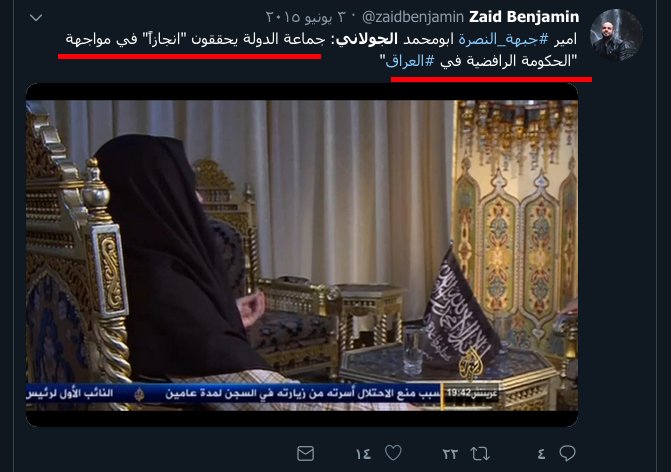Screen dimensions: 671x472
Task: Open the tweet options chevron menu
Action: 36,18
